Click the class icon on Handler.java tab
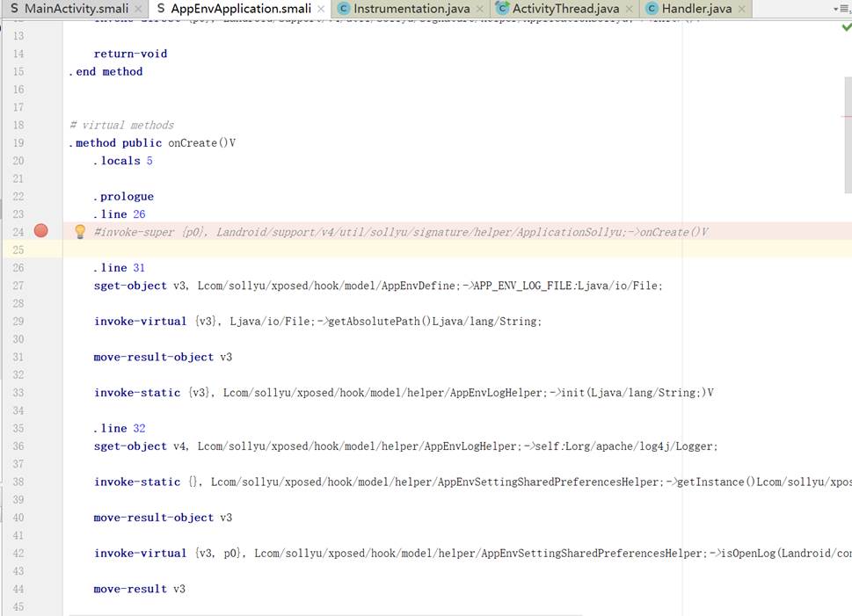The width and height of the screenshot is (852, 616). pos(651,9)
